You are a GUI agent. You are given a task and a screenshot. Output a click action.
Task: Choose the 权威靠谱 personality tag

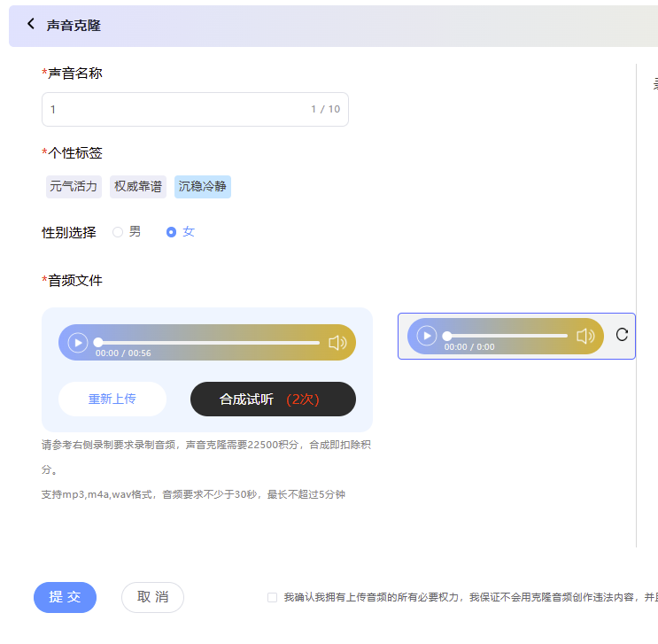(138, 186)
